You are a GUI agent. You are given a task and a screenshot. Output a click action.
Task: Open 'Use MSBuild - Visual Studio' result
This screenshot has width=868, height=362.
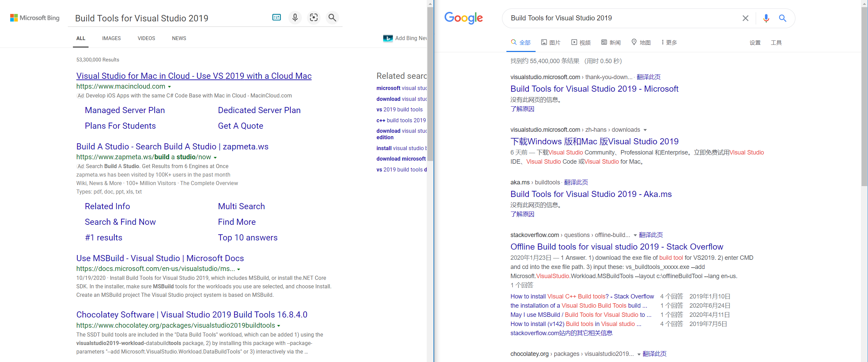[x=160, y=258]
